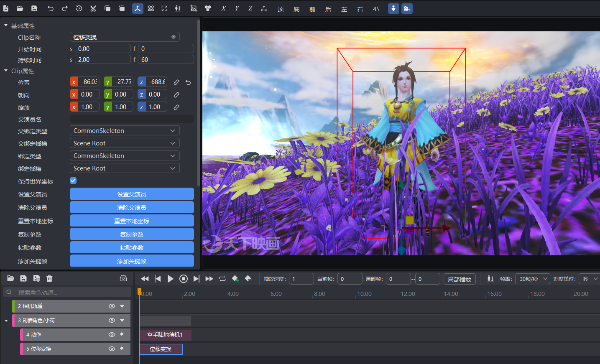The image size is (600, 364).
Task: Collapse the Clip属性 section
Action: click(x=6, y=71)
